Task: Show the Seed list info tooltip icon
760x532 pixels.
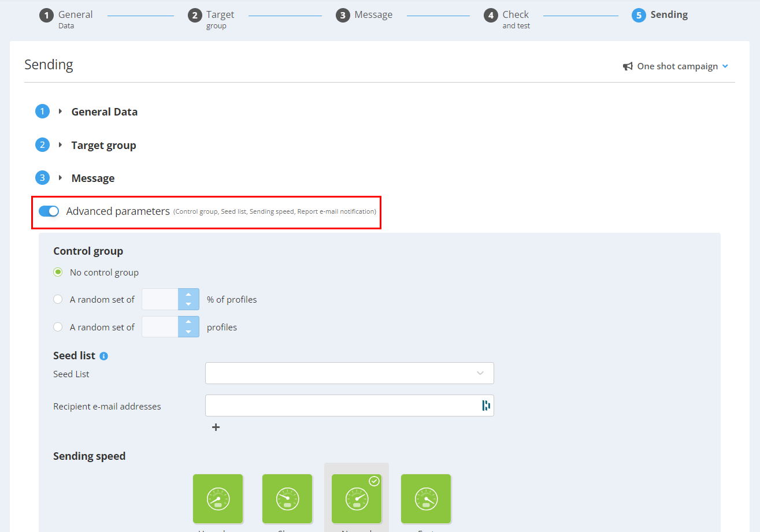Action: click(x=104, y=356)
